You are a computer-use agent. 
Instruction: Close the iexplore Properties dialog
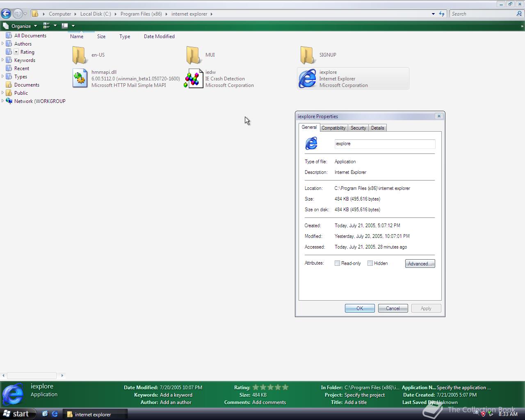click(x=439, y=116)
